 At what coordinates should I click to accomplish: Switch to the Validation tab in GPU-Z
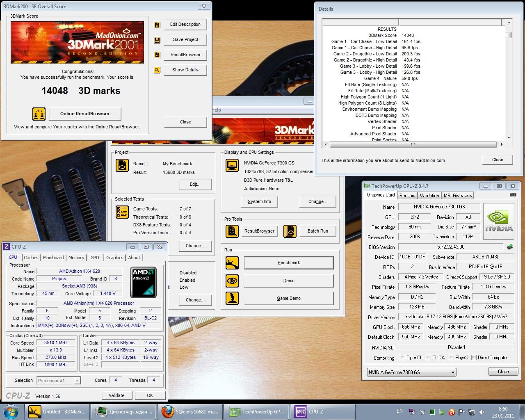pyautogui.click(x=429, y=196)
